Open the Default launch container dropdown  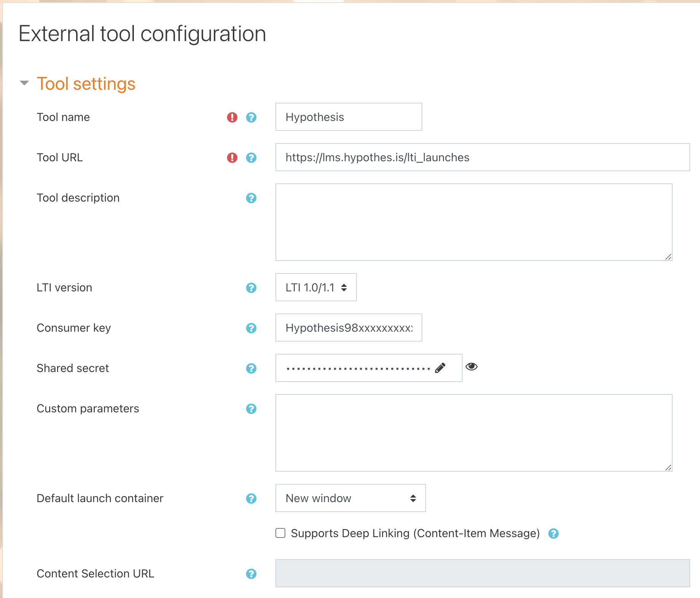click(x=350, y=498)
